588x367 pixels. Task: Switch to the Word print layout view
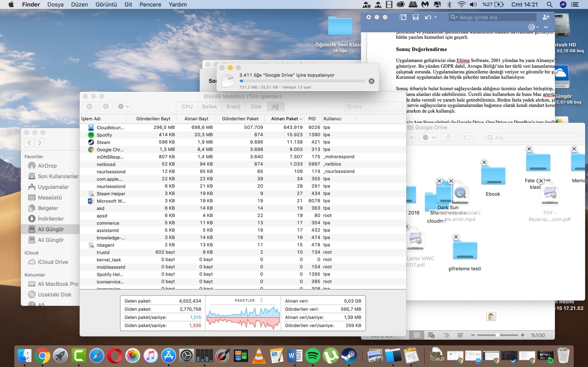coord(416,335)
